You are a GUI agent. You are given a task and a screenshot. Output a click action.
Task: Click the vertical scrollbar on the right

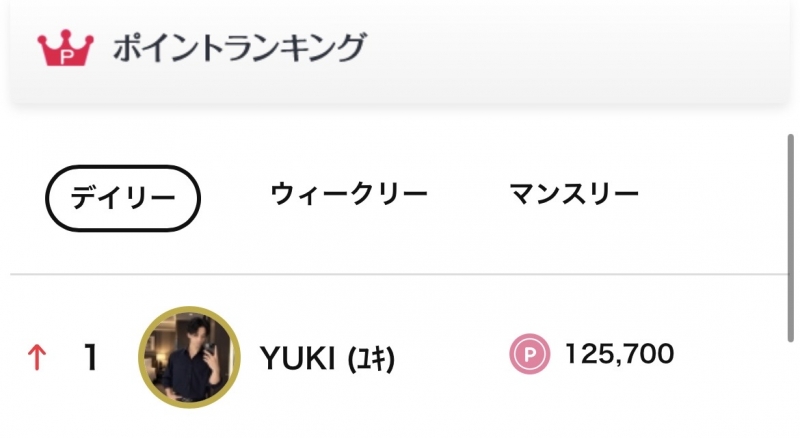790,238
